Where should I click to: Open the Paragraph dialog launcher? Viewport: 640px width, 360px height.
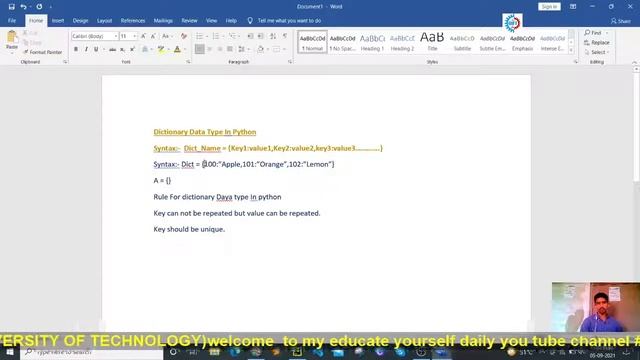(290, 62)
